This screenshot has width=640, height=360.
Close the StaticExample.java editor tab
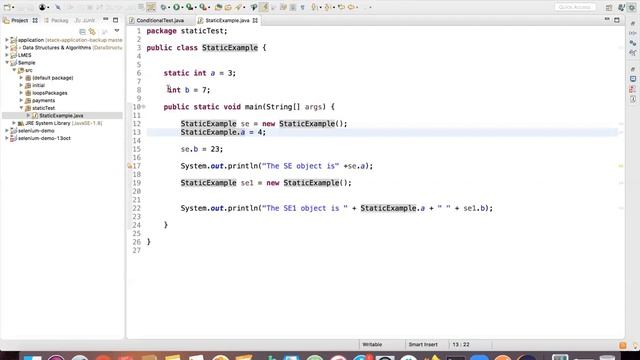pyautogui.click(x=255, y=20)
